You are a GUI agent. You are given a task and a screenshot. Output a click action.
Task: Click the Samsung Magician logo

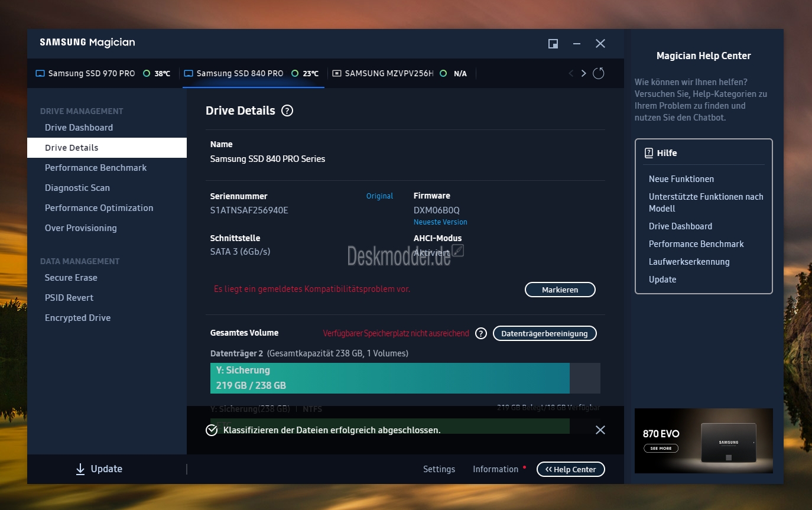pyautogui.click(x=87, y=43)
